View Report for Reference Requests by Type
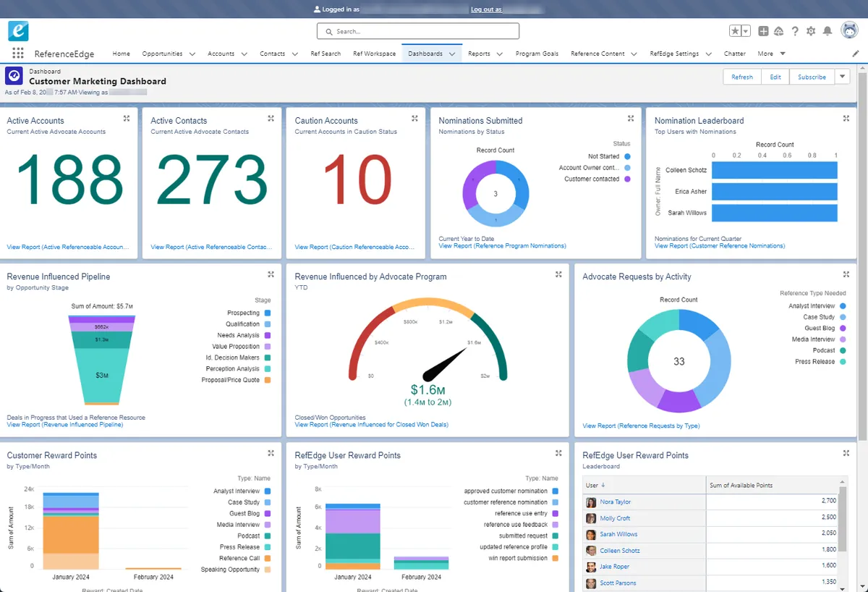The image size is (868, 592). (x=641, y=426)
